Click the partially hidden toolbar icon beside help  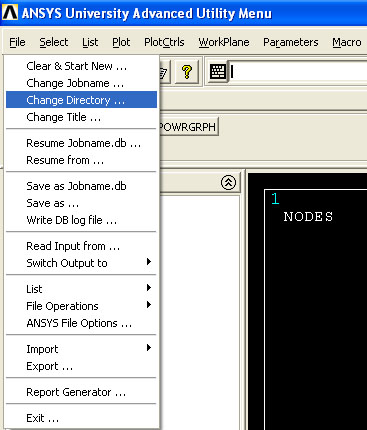(x=165, y=71)
